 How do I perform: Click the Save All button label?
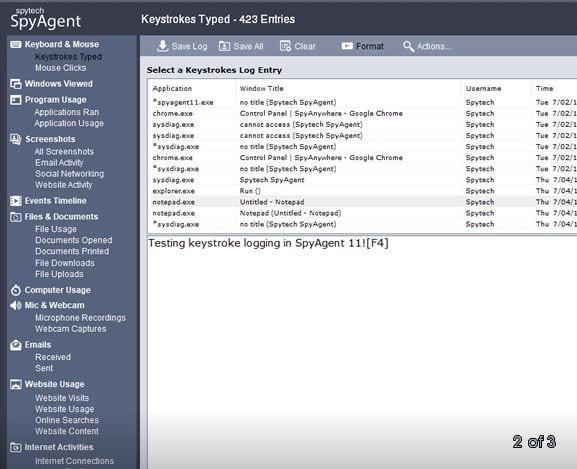point(248,46)
